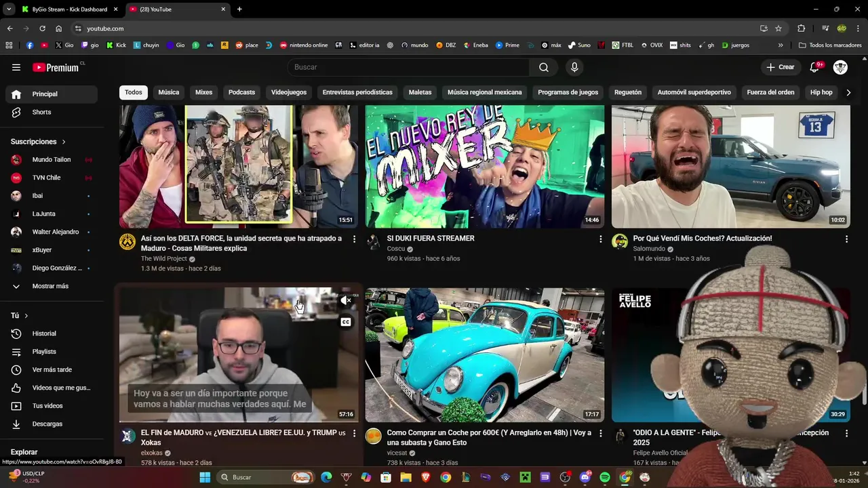The image size is (868, 488).
Task: Select the Reguetón filter chip
Action: pos(628,92)
